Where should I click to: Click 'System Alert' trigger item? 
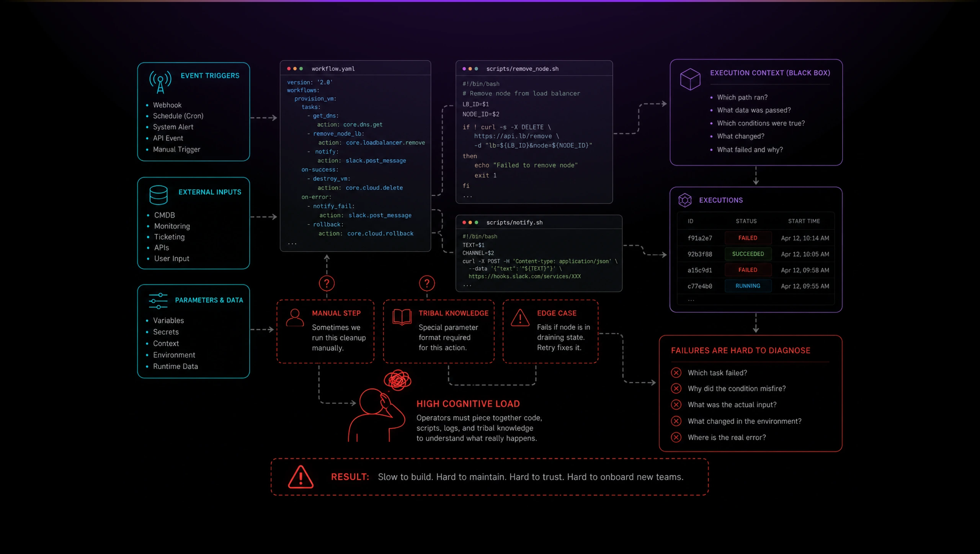point(173,127)
